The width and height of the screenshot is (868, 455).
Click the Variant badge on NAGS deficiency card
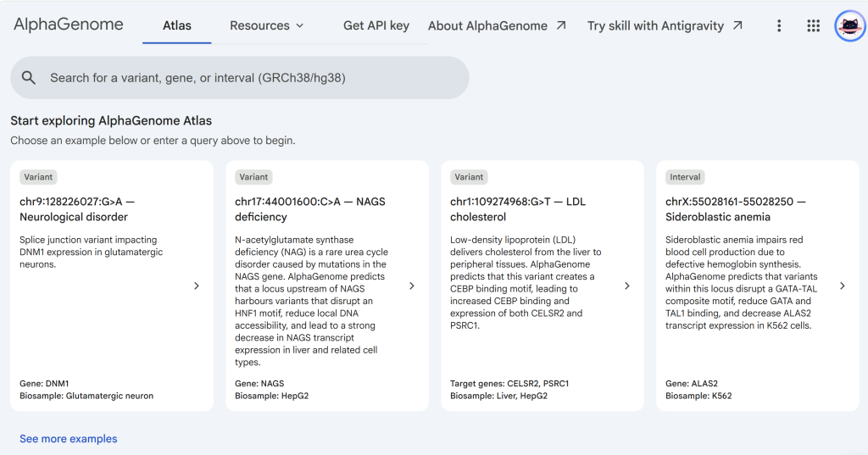(x=253, y=177)
